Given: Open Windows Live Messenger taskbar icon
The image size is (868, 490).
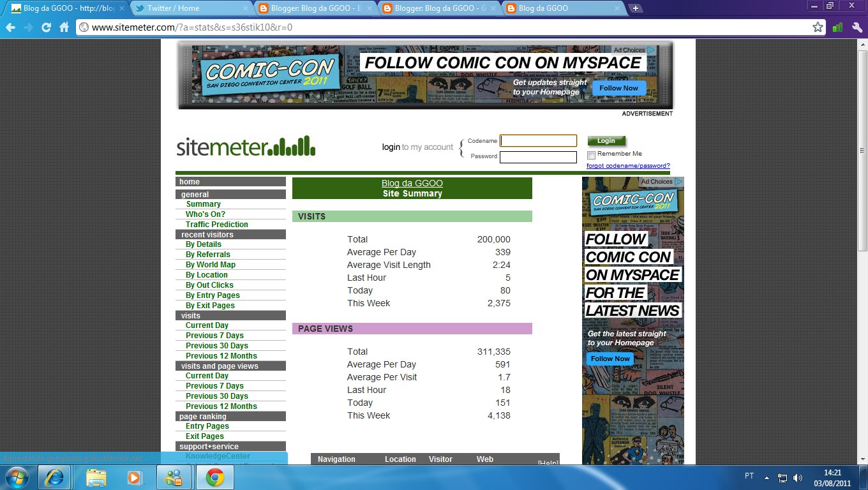Looking at the screenshot, I should [x=172, y=477].
